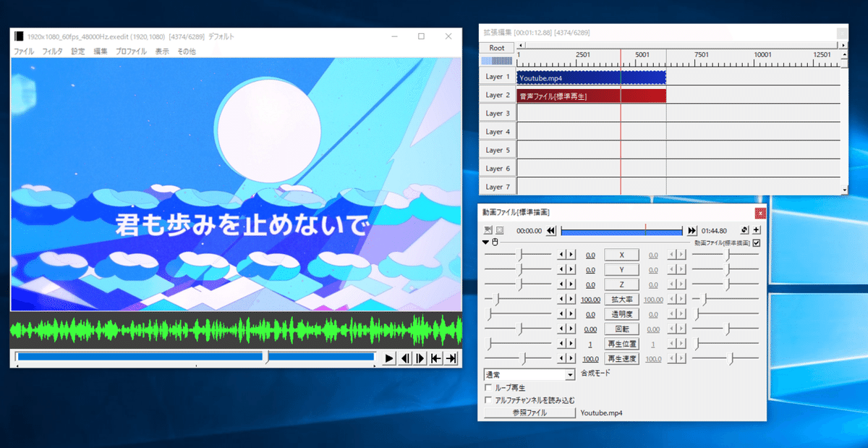Viewport: 868px width, 448px height.
Task: Click the 再生位置 parameter button
Action: point(621,344)
